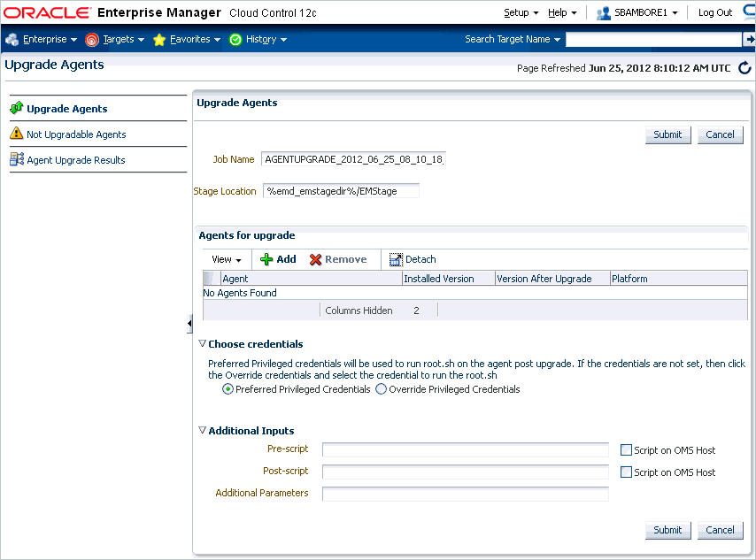The image size is (756, 560).
Task: Click the Agent column header
Action: pyautogui.click(x=311, y=279)
